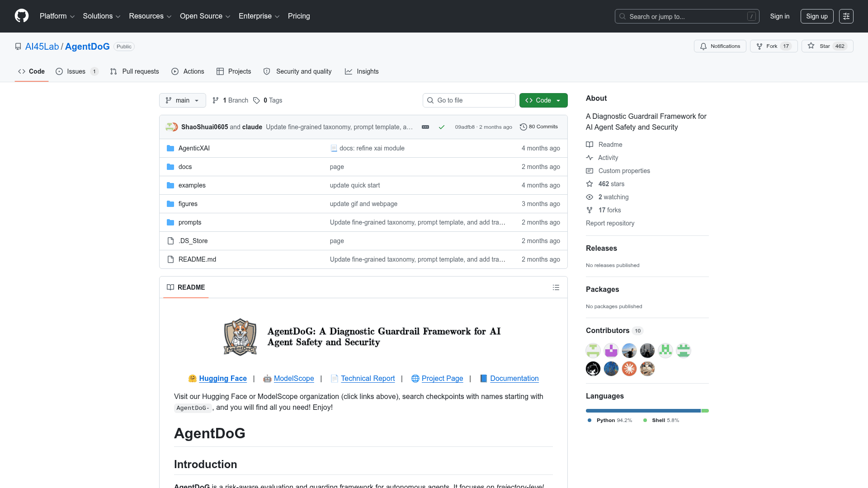The height and width of the screenshot is (488, 868).
Task: Click the Report repository link
Action: 610,223
